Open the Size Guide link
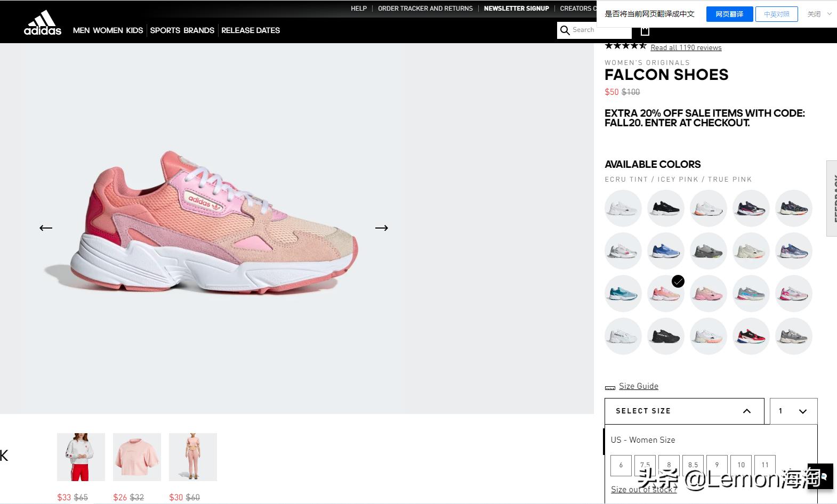The height and width of the screenshot is (504, 837). tap(639, 386)
